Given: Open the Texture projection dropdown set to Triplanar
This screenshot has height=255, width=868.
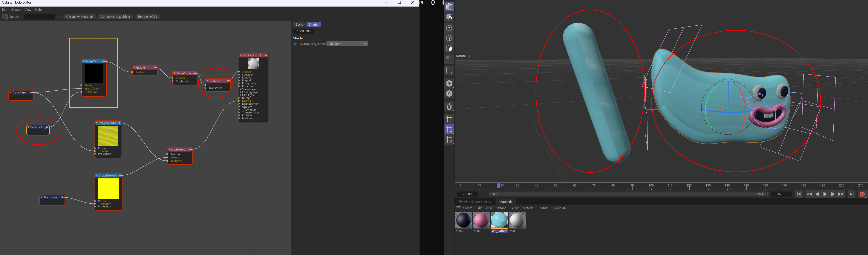Looking at the screenshot, I should [x=347, y=44].
